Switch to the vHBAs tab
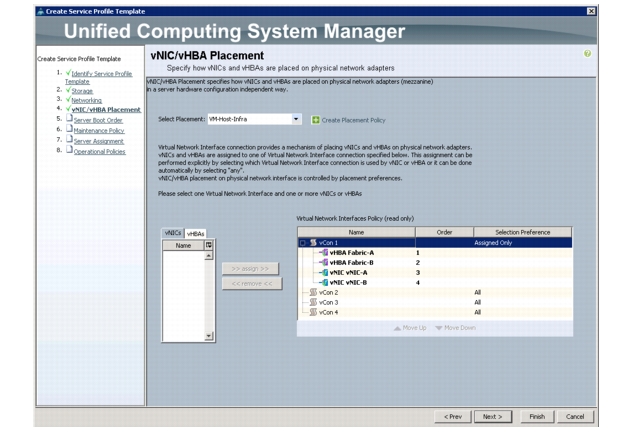 [x=195, y=233]
